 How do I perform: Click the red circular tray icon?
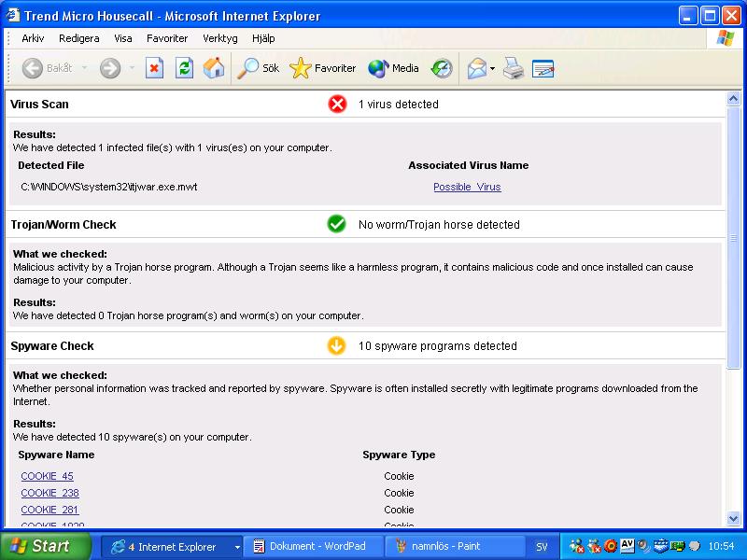[611, 546]
